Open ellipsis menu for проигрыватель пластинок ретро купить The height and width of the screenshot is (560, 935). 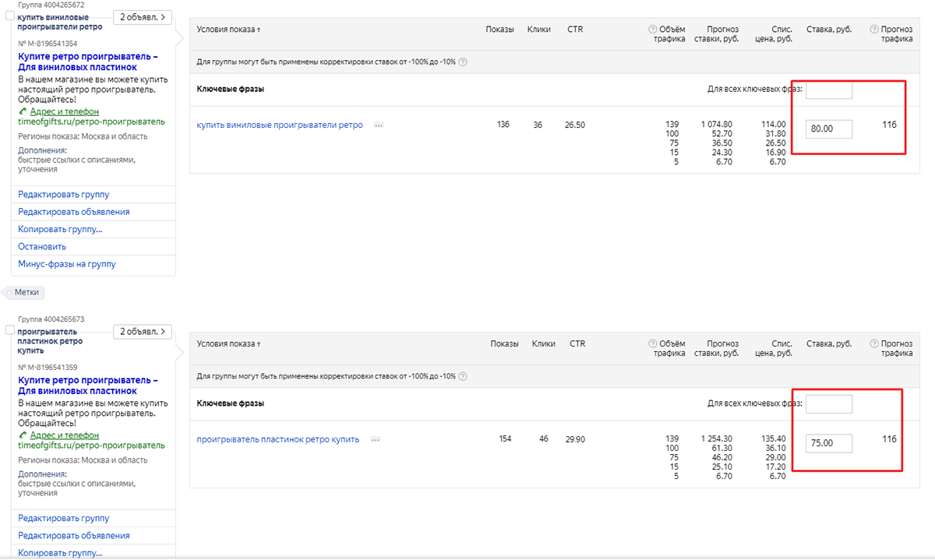coord(375,439)
